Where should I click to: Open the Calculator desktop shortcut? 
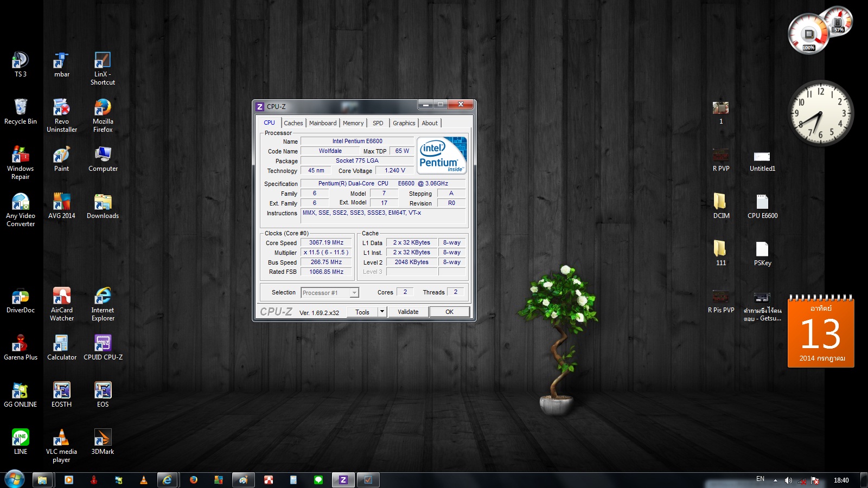[x=62, y=347]
